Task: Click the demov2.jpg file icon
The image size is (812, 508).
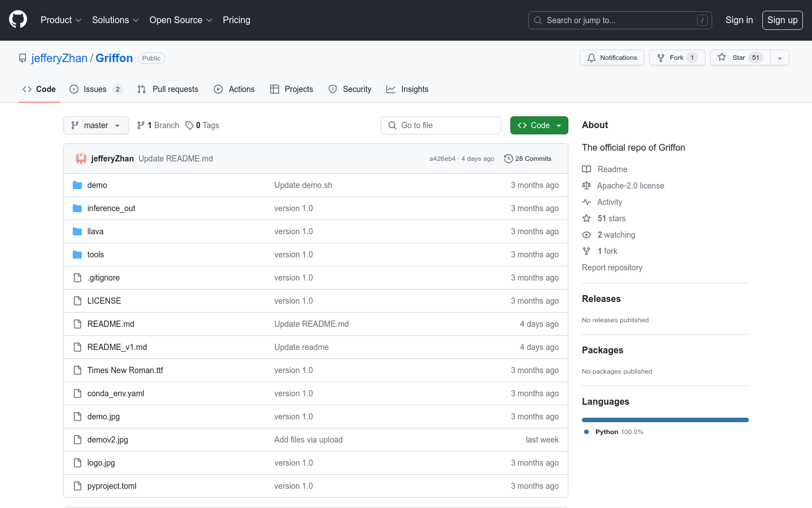Action: click(x=77, y=440)
